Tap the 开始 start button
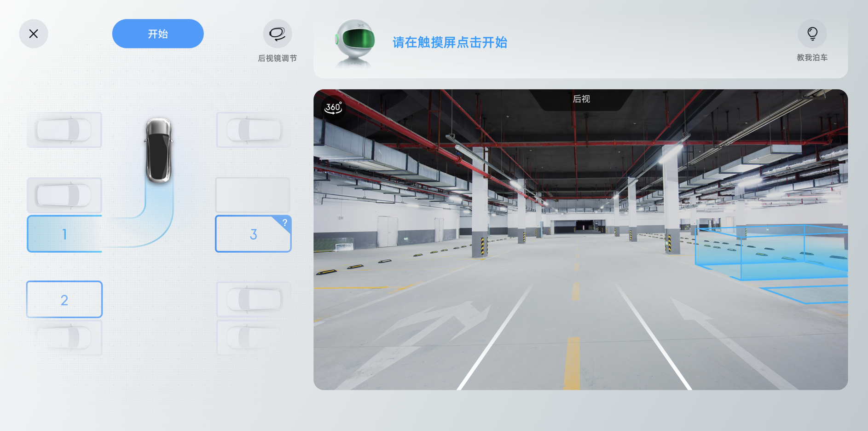This screenshot has height=431, width=868. pos(158,34)
